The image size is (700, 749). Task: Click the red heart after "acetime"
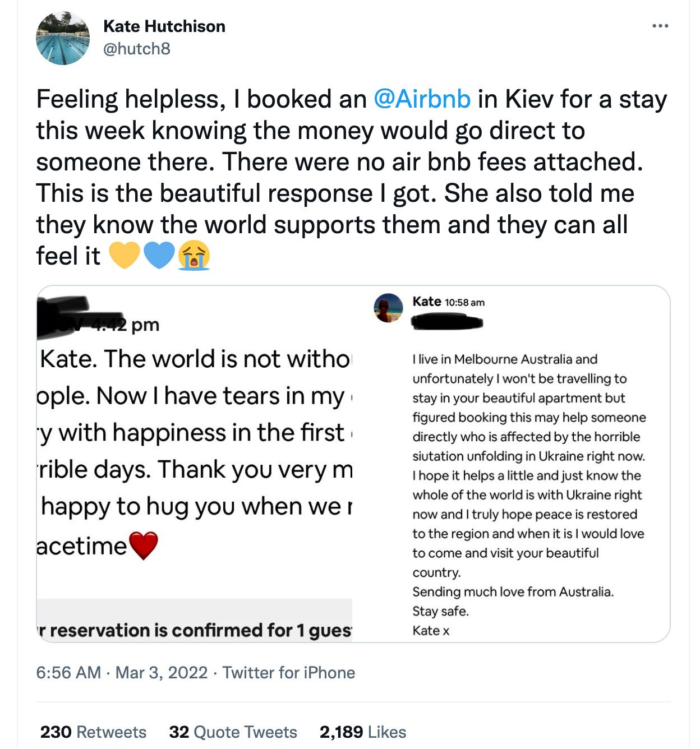144,545
